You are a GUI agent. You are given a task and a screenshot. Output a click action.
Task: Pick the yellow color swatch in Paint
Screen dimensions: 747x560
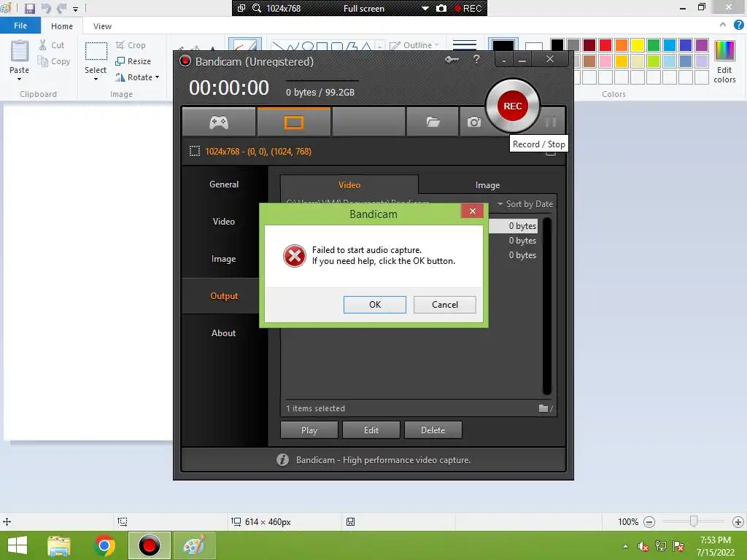point(638,45)
